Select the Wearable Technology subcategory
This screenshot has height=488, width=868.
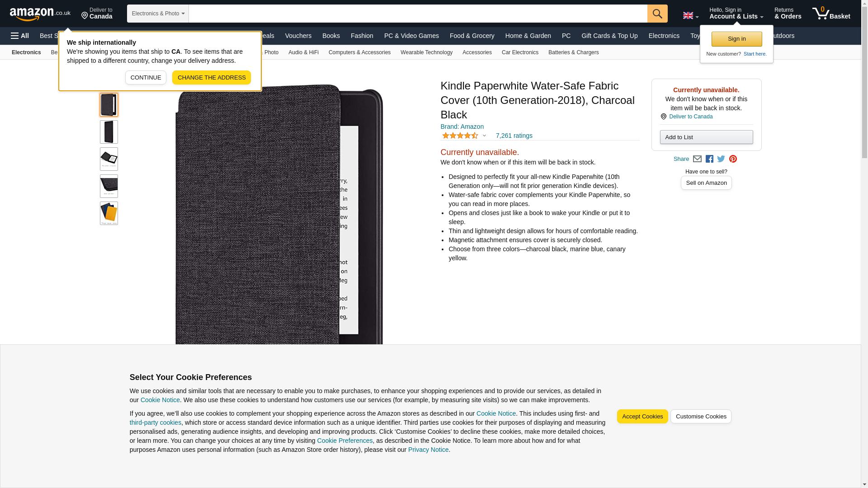point(426,52)
